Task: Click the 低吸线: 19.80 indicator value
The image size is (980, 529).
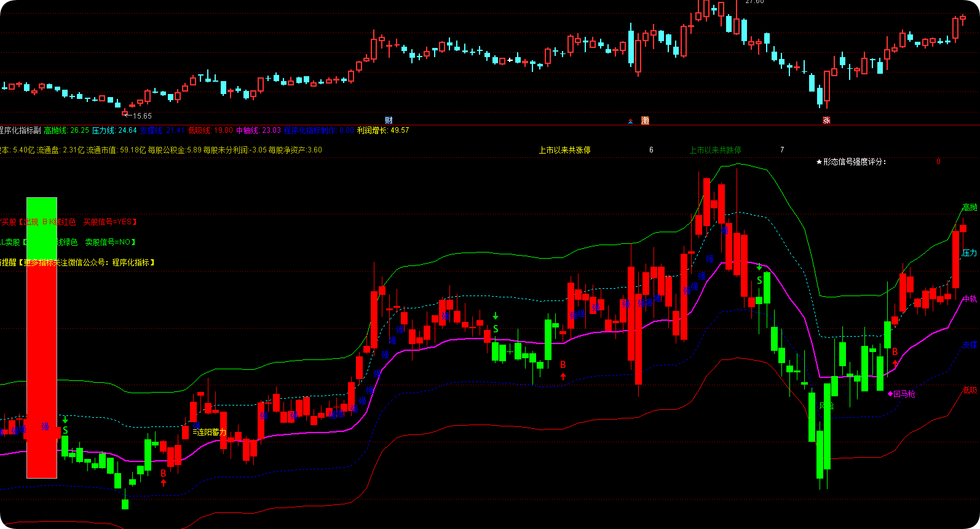Action: click(x=210, y=130)
